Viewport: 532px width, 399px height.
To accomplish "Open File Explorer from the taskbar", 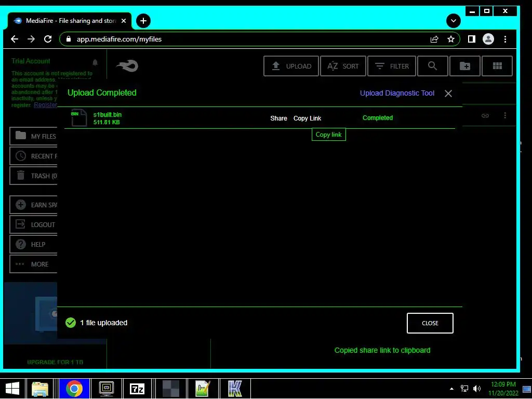I will tap(40, 389).
